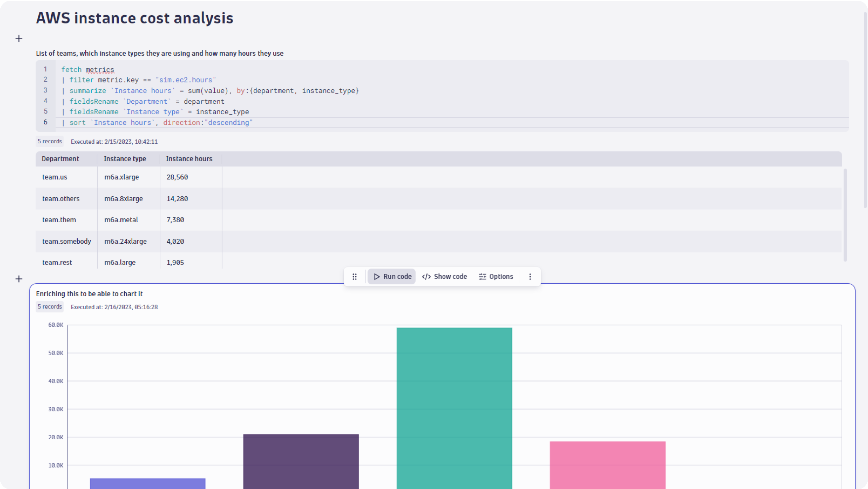Click the Instance type column header
Viewport: 868px width, 489px height.
125,159
